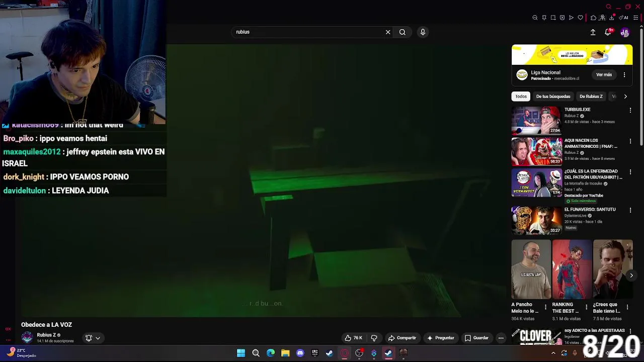The image size is (644, 362).
Task: Open the YouTube upload/create icon
Action: point(593,32)
